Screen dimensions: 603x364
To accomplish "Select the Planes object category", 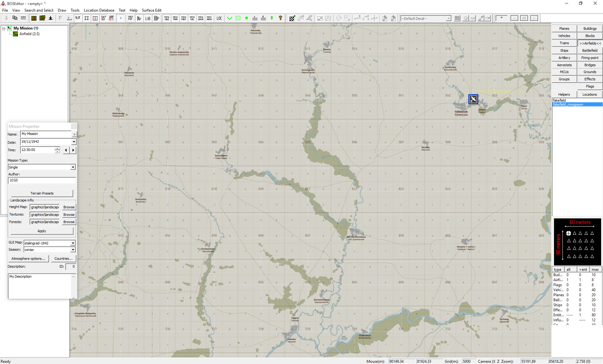I will point(564,29).
